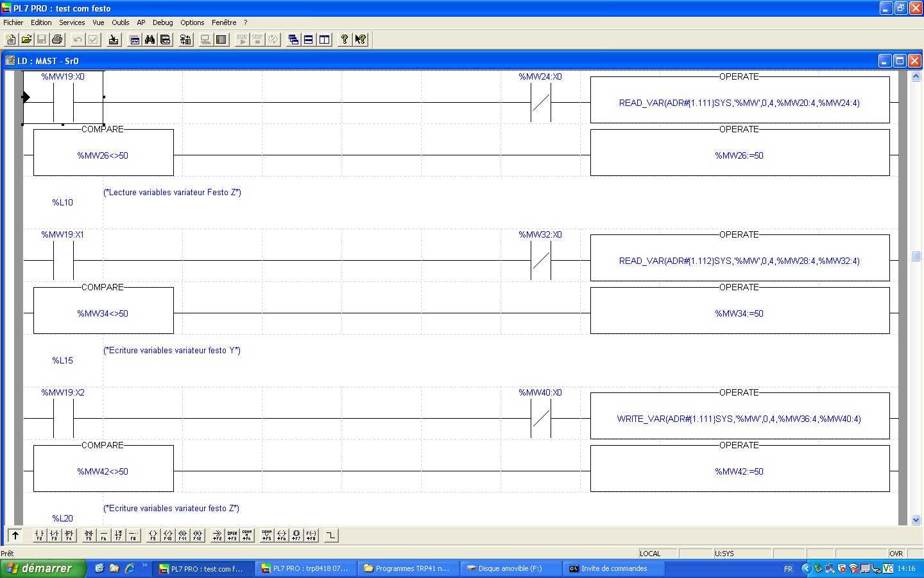This screenshot has height=578, width=924.
Task: Open the help question mark icon
Action: (345, 40)
